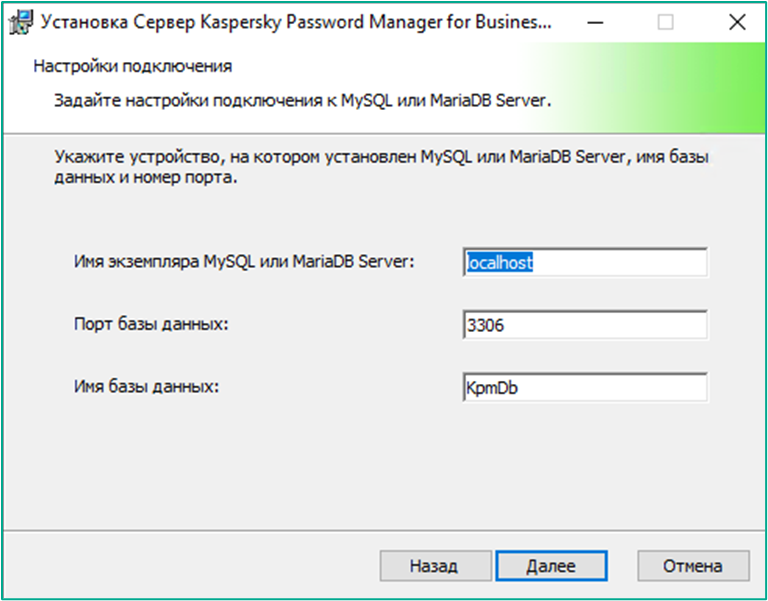Viewport: 768px width, 601px height.
Task: Click label 'Порт базы данных:'
Action: point(151,324)
